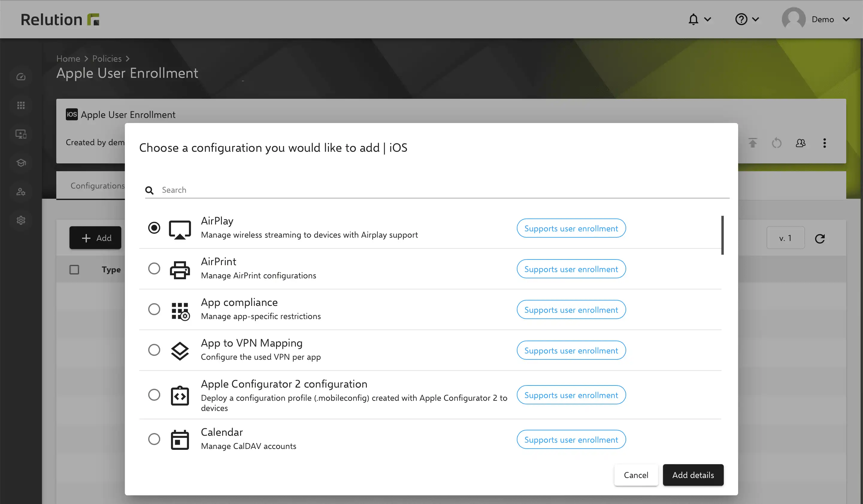Image resolution: width=863 pixels, height=504 pixels.
Task: Click the Add details button
Action: pos(693,475)
